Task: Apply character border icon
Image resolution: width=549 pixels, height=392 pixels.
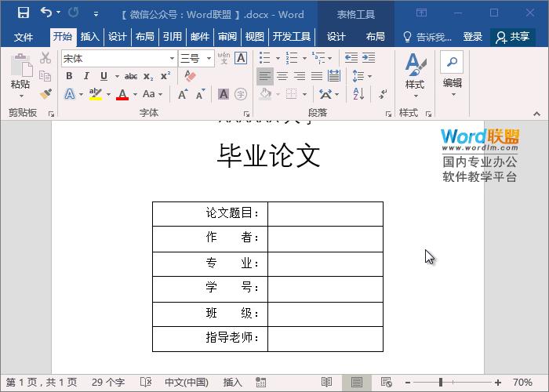Action: click(241, 58)
